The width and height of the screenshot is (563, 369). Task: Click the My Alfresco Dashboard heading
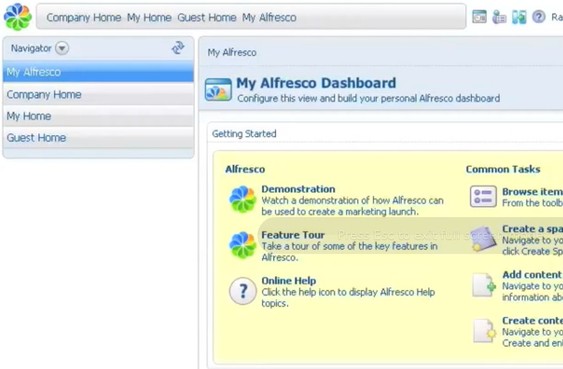click(316, 83)
